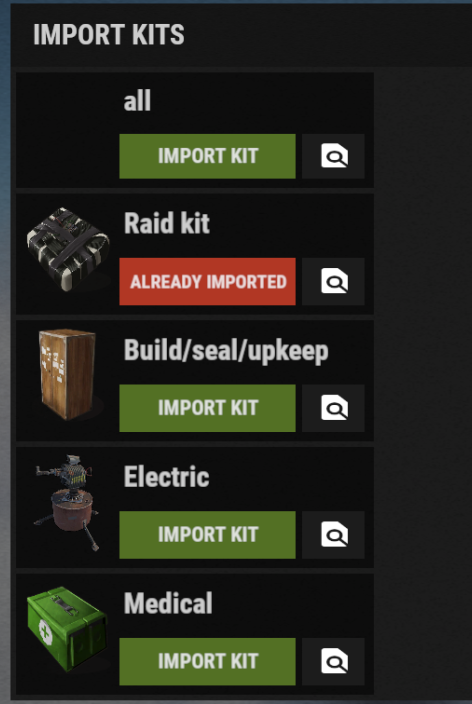Click the "Build/seal/upkeep" title text
The image size is (472, 704).
pyautogui.click(x=226, y=351)
